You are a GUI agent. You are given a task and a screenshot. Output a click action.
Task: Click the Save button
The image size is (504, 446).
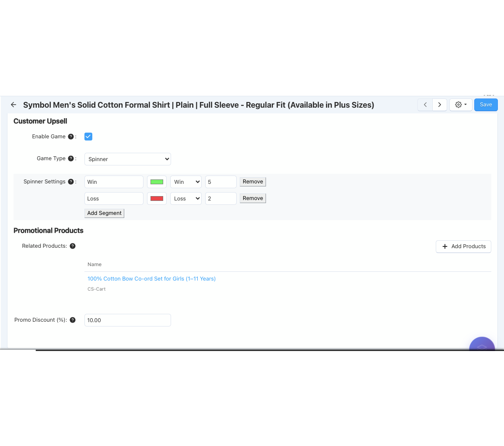click(486, 105)
